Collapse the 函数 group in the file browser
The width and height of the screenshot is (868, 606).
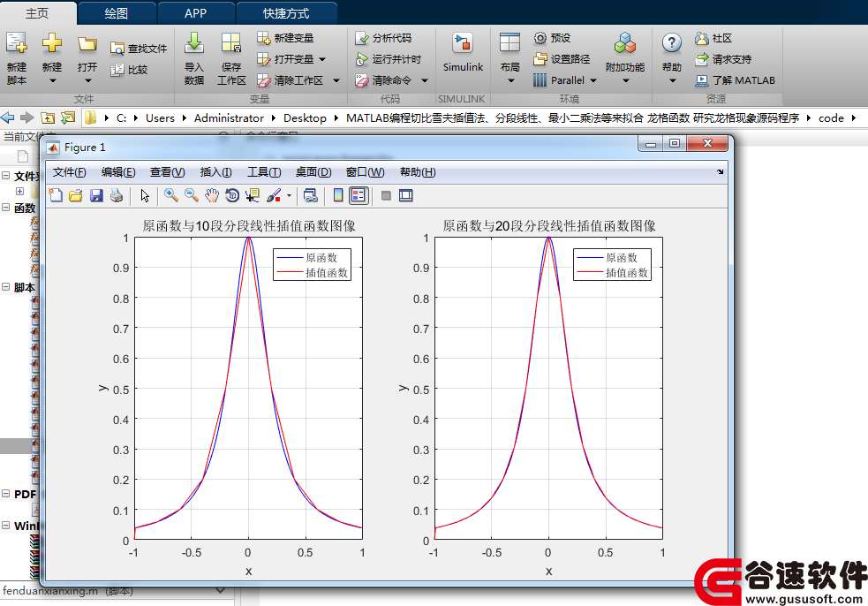(x=6, y=208)
